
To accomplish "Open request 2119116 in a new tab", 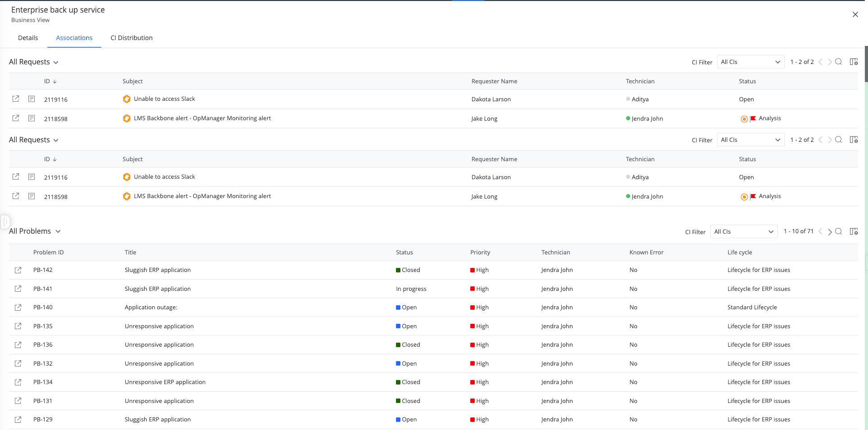I will click(x=16, y=99).
